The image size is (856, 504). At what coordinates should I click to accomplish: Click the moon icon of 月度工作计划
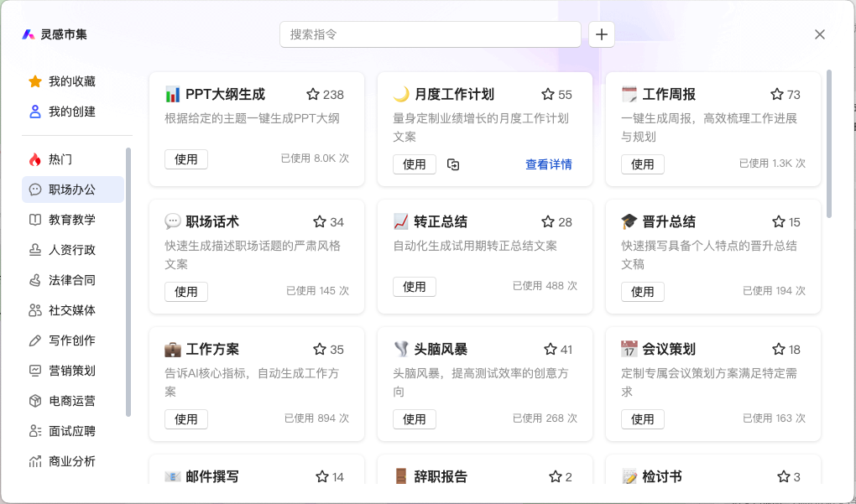(400, 95)
